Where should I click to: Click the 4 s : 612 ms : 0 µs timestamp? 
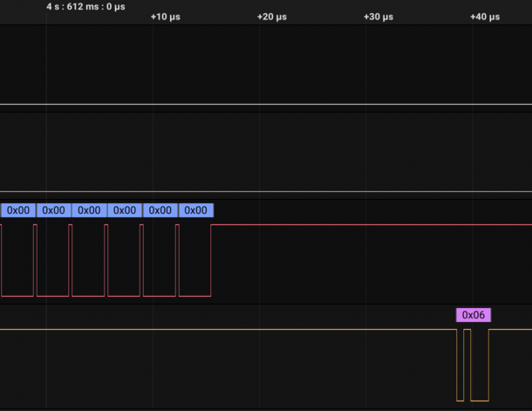coord(85,6)
